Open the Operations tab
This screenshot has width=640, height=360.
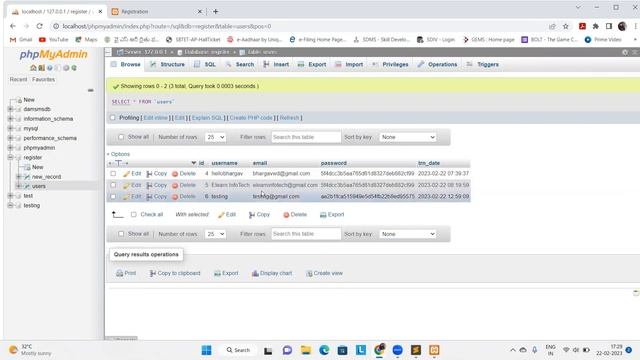438,64
